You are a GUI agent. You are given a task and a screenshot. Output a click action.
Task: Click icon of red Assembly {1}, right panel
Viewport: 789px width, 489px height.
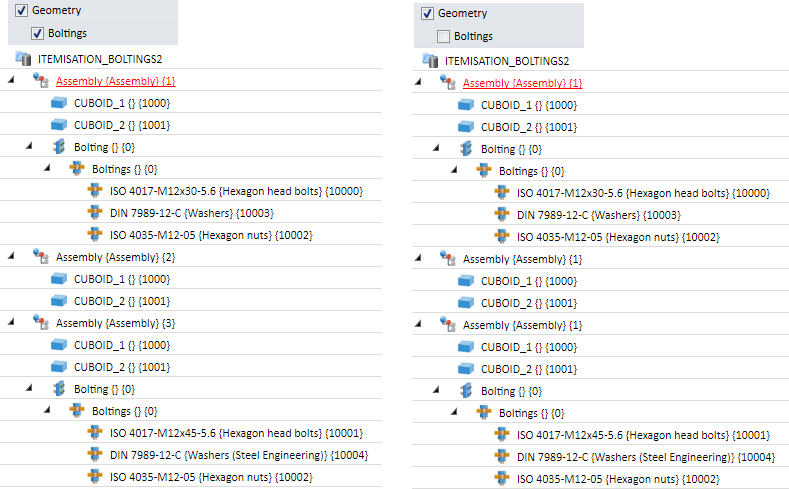click(448, 83)
